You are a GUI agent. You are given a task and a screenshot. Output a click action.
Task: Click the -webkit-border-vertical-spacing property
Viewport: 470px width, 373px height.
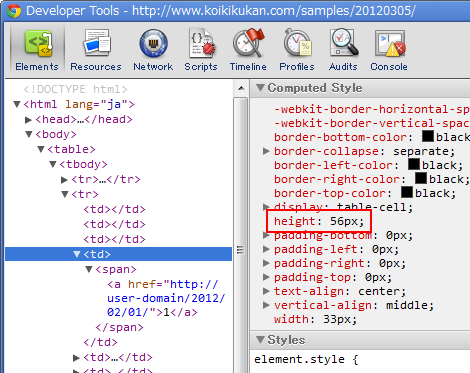pyautogui.click(x=372, y=123)
